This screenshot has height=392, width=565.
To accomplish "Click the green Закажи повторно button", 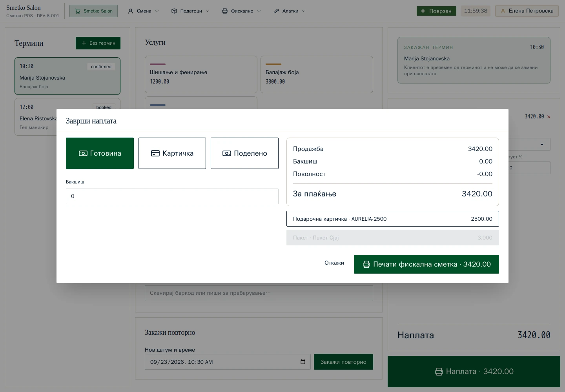I will (343, 362).
